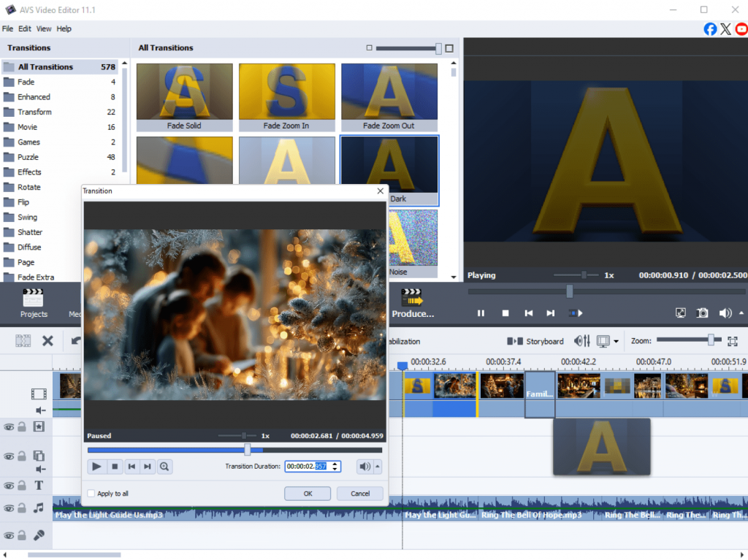Expand the volume arrow in the Transition dialog

pyautogui.click(x=378, y=467)
